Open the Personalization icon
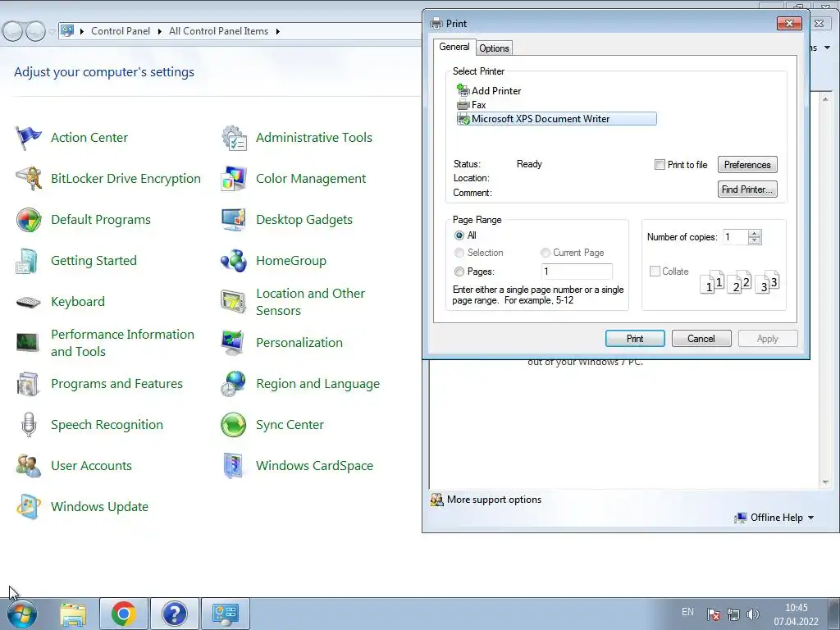Image resolution: width=840 pixels, height=630 pixels. point(233,343)
